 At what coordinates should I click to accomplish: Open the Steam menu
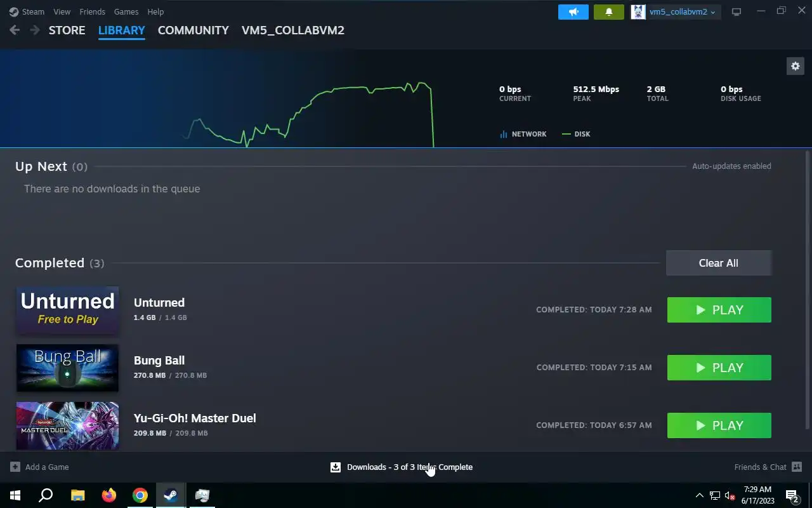point(33,11)
